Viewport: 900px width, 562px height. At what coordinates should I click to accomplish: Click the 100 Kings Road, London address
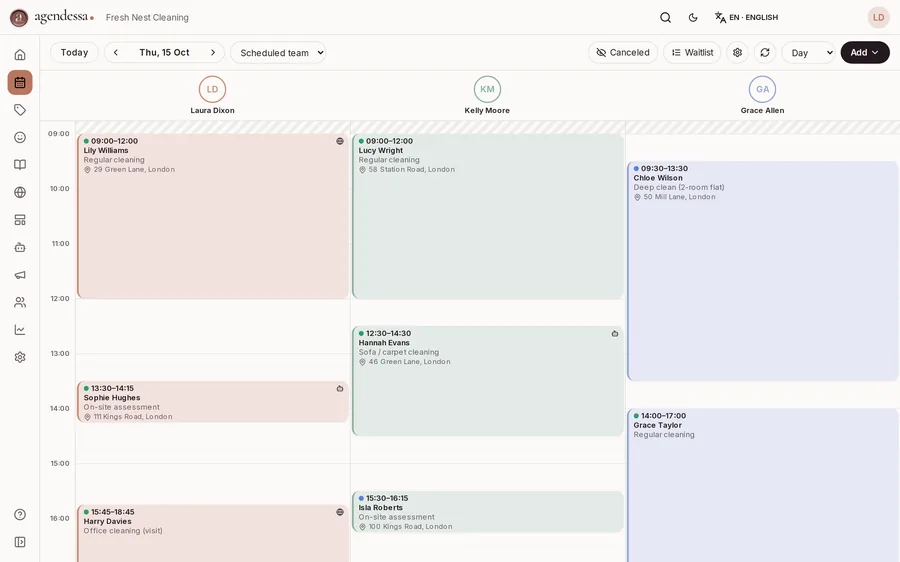410,526
